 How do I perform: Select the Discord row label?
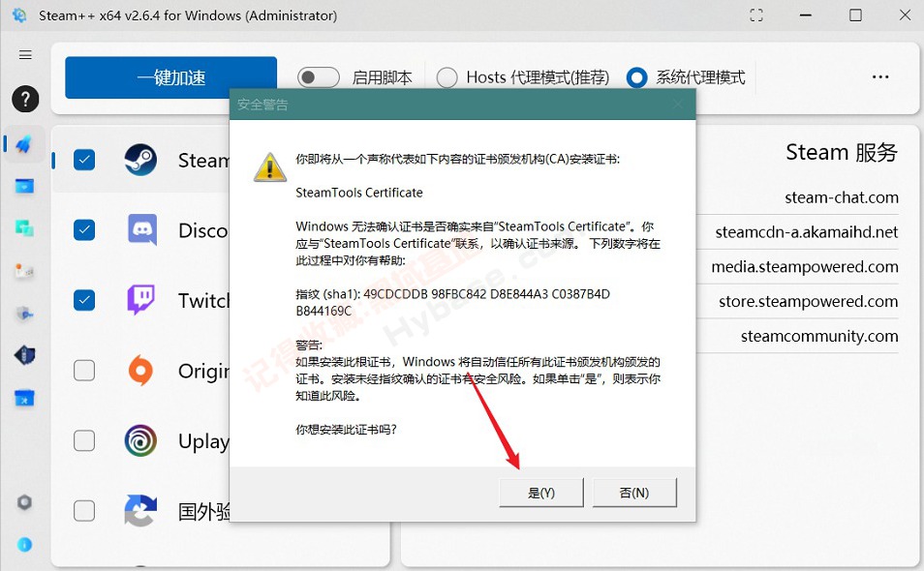(204, 230)
